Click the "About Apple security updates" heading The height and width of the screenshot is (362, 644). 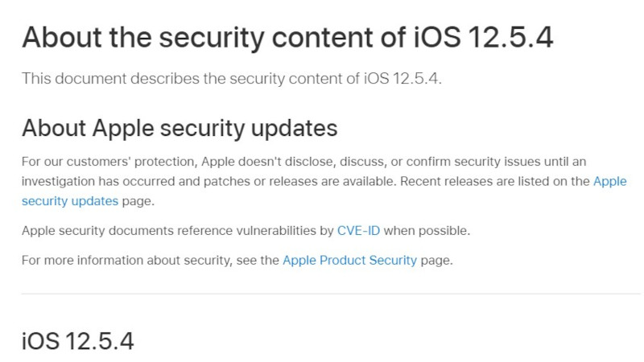180,128
